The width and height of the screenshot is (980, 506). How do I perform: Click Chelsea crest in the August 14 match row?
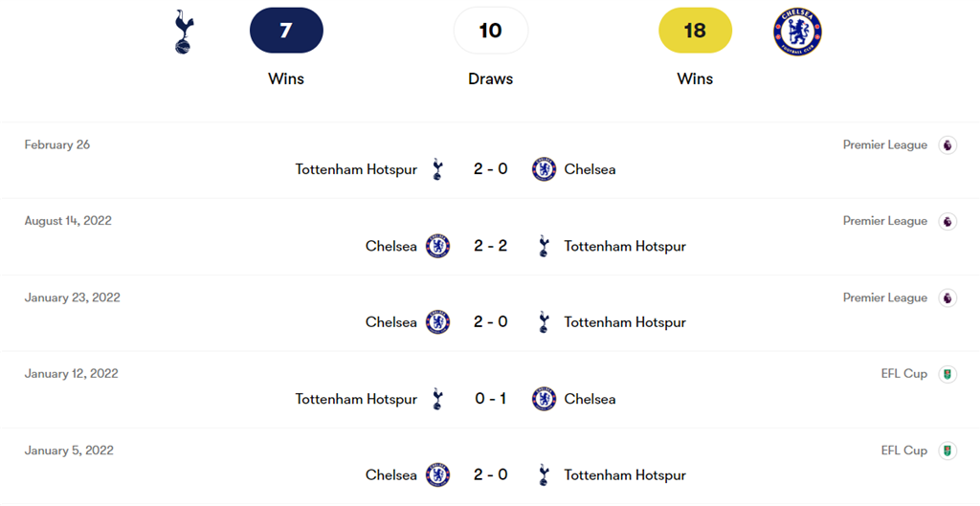tap(437, 246)
